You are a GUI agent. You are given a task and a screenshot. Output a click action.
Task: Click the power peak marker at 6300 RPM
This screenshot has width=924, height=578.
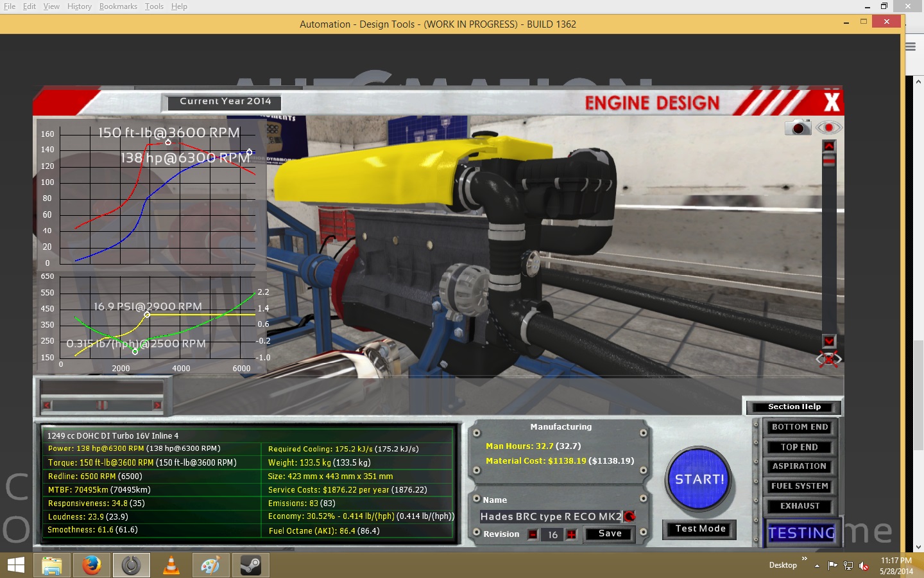250,152
